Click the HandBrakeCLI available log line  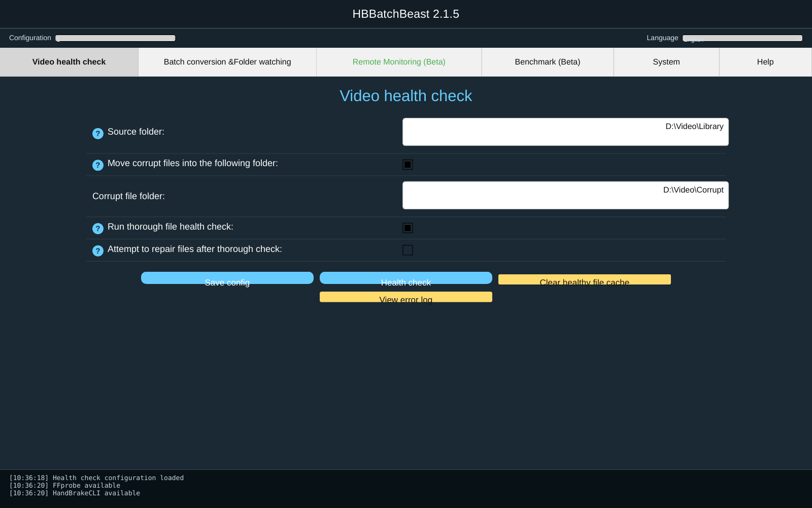coord(75,493)
